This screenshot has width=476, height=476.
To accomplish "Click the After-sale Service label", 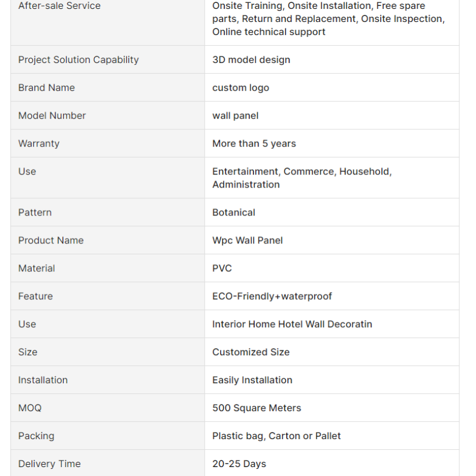I will point(59,6).
